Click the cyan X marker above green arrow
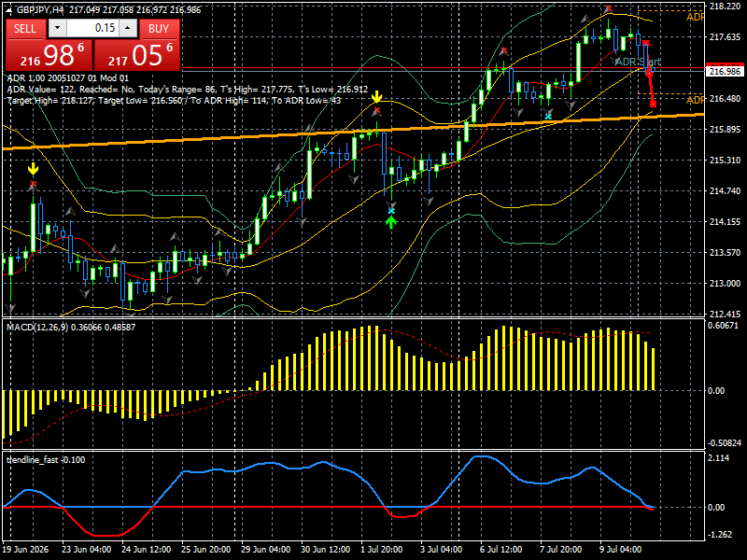Screen dimensions: 747x560 point(391,211)
